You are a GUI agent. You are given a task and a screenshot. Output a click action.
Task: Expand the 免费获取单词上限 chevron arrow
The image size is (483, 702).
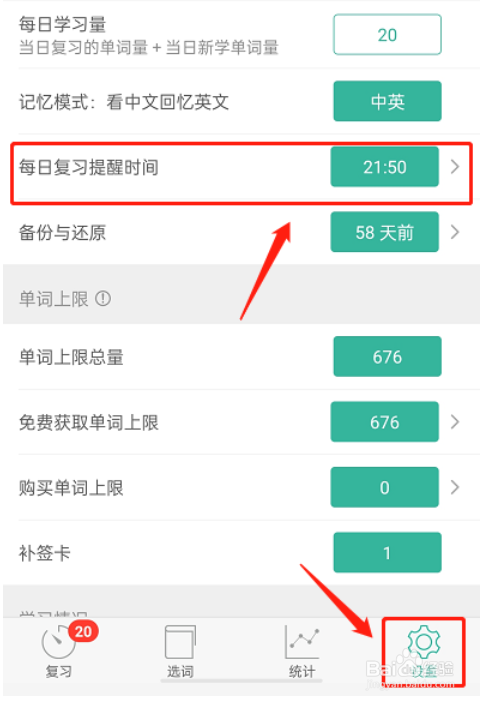pyautogui.click(x=455, y=422)
